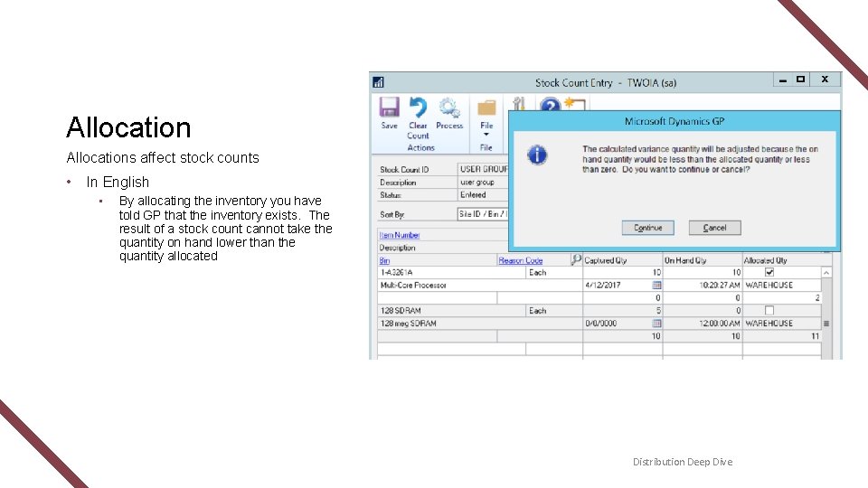Open the File folder menu
This screenshot has height=488, width=868.
click(486, 108)
